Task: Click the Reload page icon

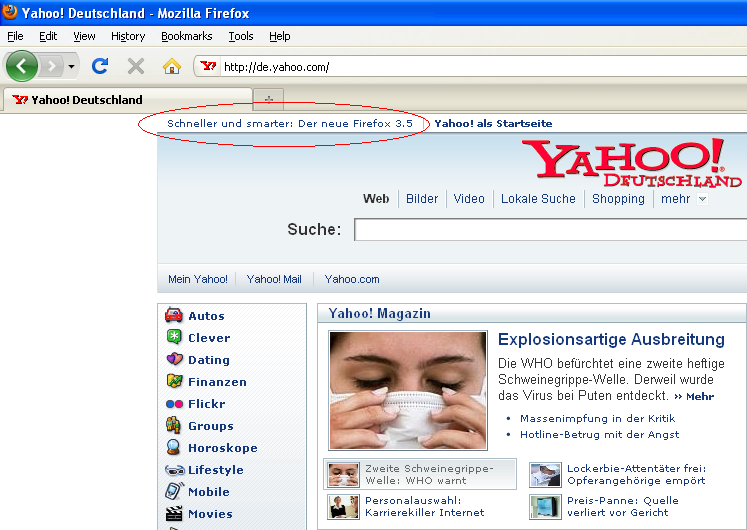Action: click(x=100, y=67)
